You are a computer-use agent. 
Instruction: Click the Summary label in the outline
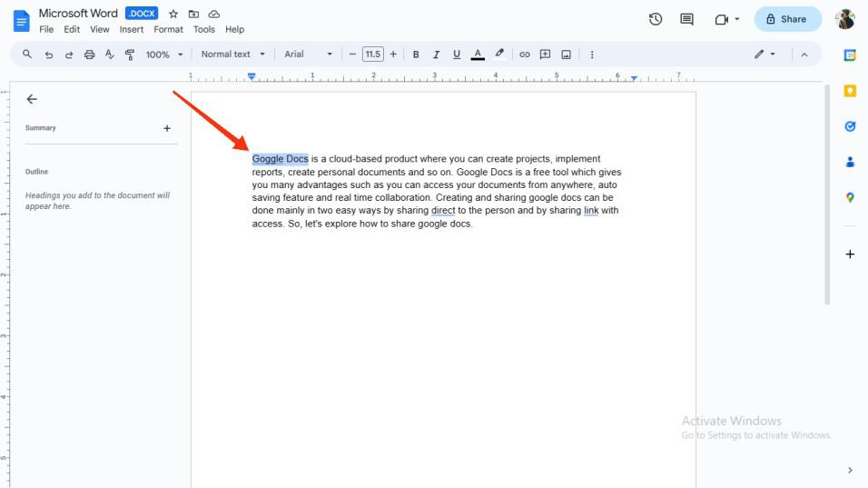pyautogui.click(x=41, y=128)
